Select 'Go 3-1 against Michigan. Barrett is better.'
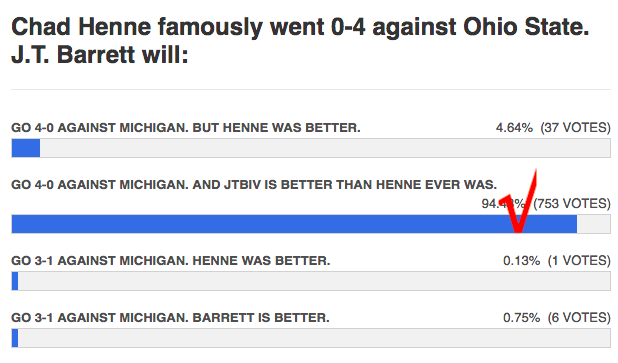Image resolution: width=618 pixels, height=363 pixels. 170,318
